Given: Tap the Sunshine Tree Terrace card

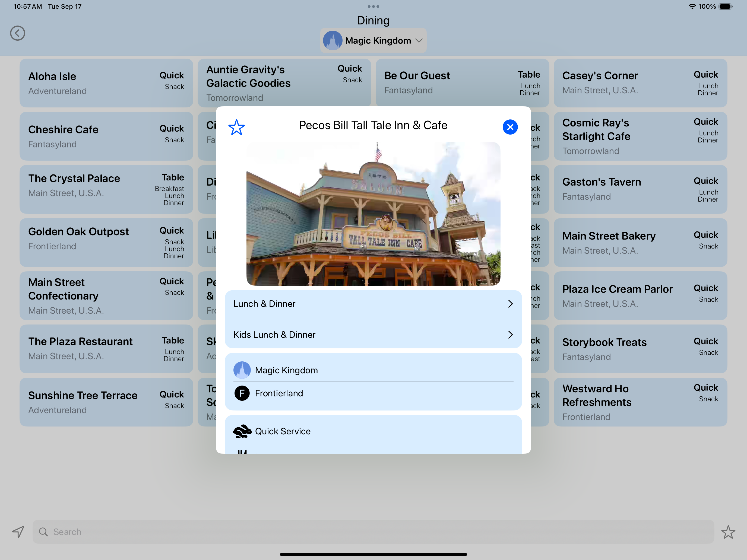Looking at the screenshot, I should [106, 402].
